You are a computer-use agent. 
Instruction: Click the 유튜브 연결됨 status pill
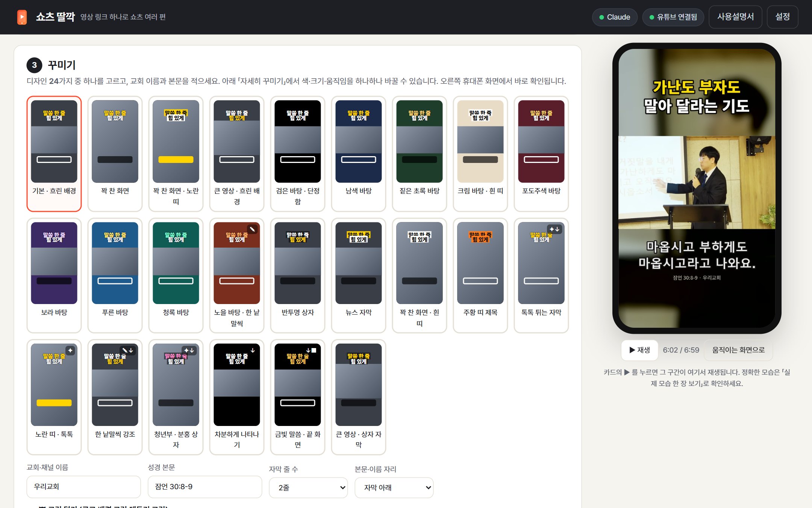[x=673, y=17]
